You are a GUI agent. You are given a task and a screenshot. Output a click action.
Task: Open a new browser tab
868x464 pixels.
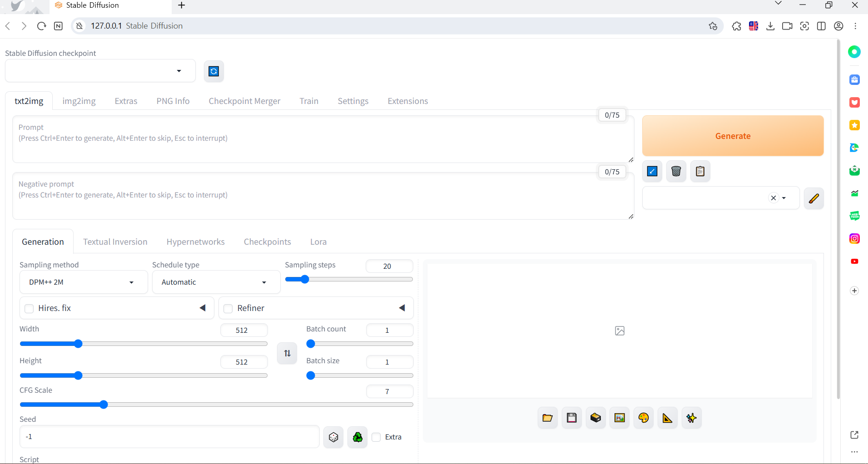[x=182, y=5]
